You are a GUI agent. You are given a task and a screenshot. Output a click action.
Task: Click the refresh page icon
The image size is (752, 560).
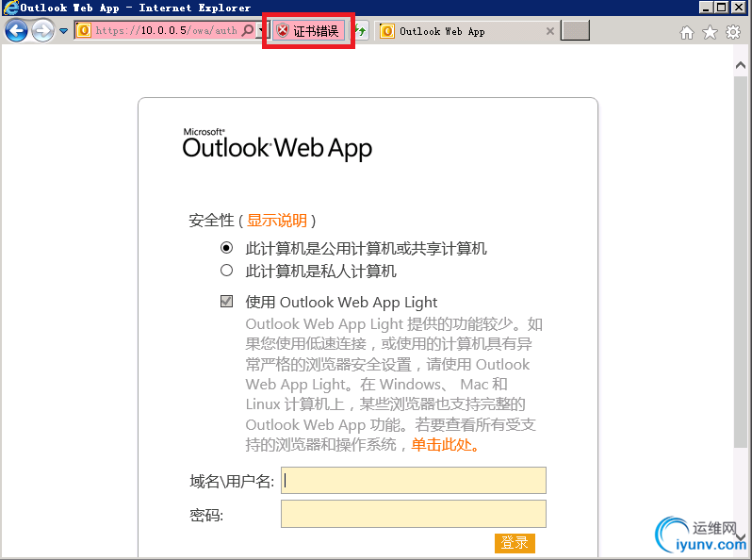tap(361, 31)
